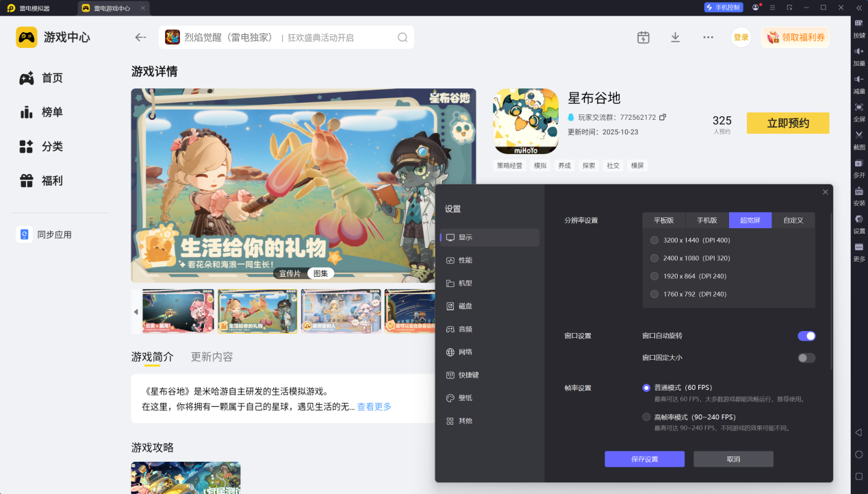The width and height of the screenshot is (868, 494).
Task: Open the second gallery thumbnail 生活给你的礼物
Action: click(257, 312)
